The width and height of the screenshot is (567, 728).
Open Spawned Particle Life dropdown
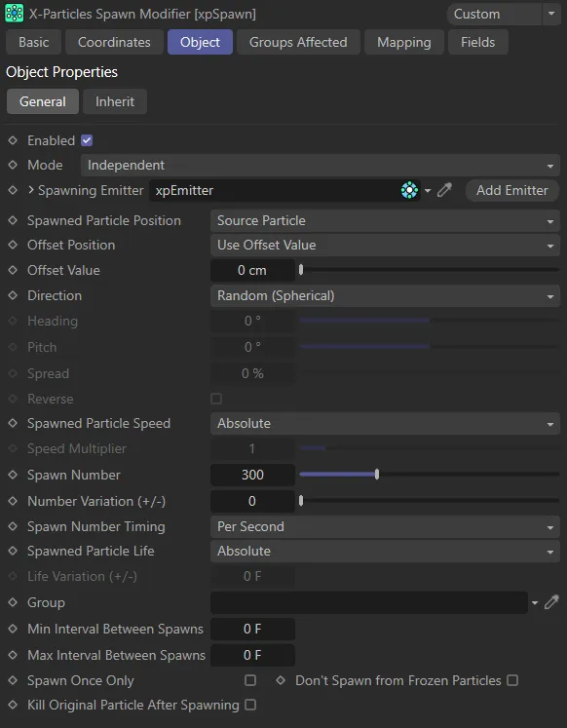pyautogui.click(x=385, y=551)
